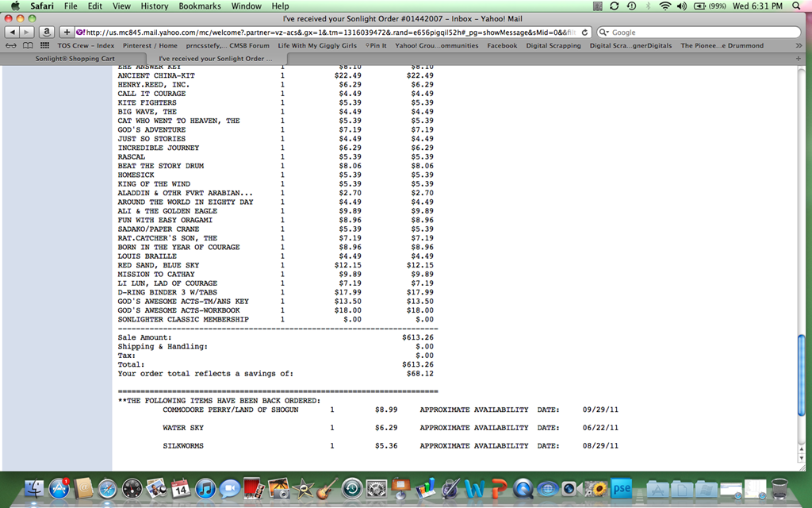Open the Documents folder stack in Dock
Screen dimensions: 812x508
681,489
